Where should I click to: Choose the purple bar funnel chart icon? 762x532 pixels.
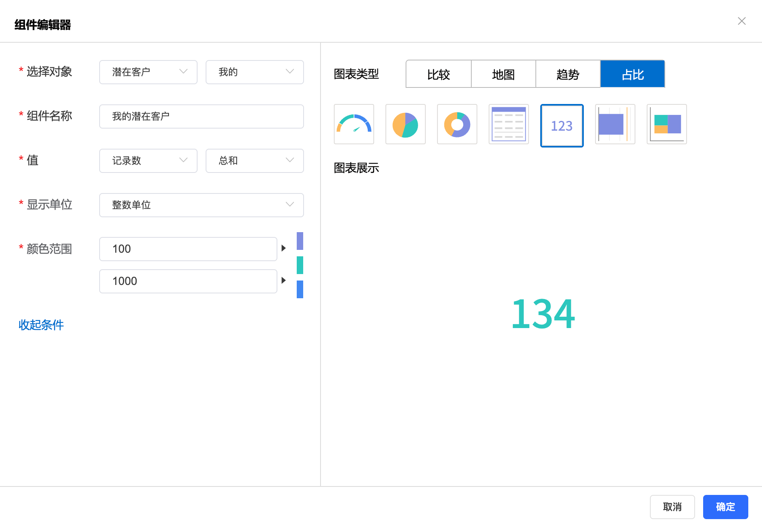[x=615, y=124]
